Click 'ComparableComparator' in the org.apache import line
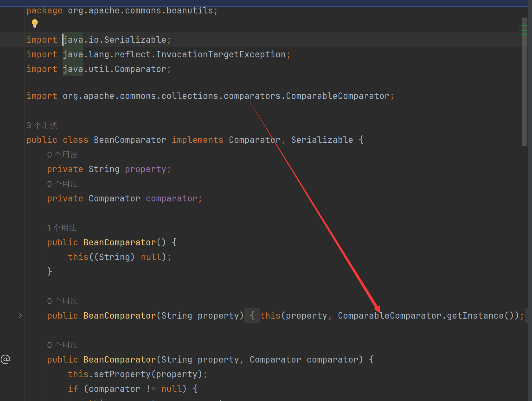This screenshot has width=532, height=401. (x=338, y=96)
